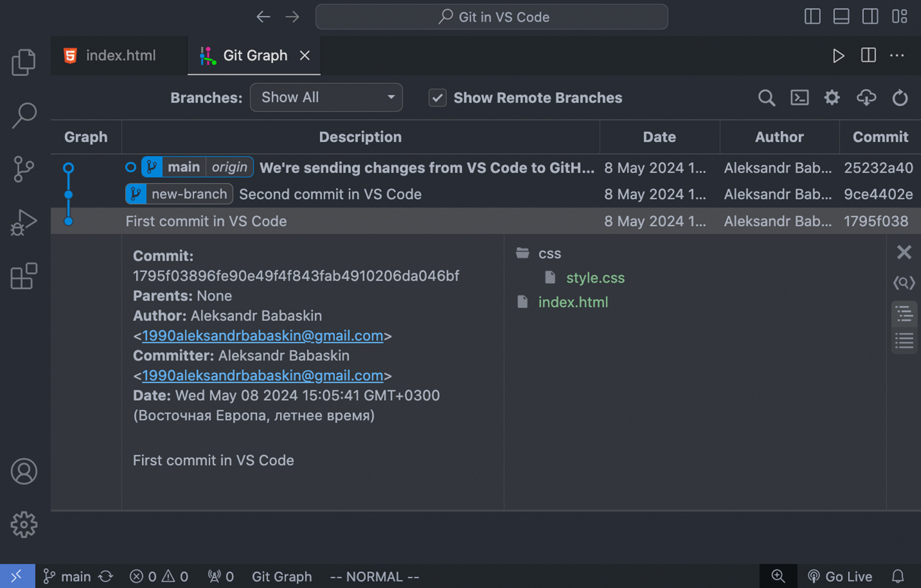Click the ports forwarded status item
Screen dimensions: 921x588
pyautogui.click(x=221, y=577)
